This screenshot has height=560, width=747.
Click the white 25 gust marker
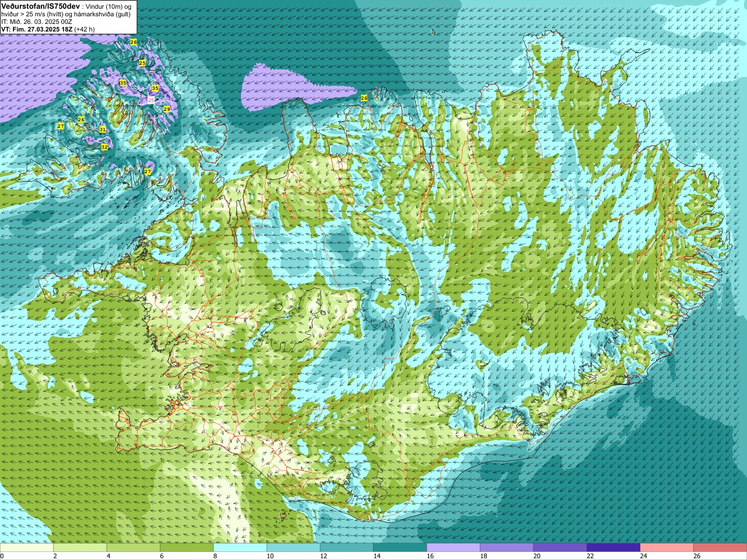click(151, 100)
